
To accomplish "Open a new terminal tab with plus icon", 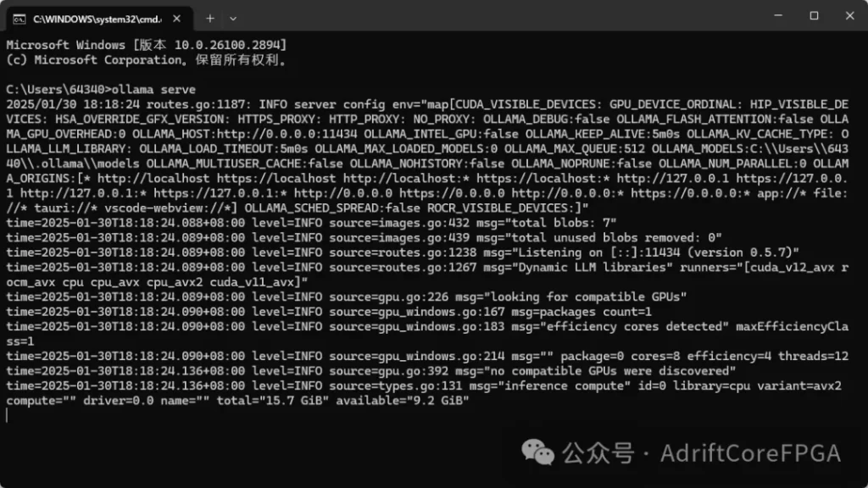I will click(x=210, y=19).
